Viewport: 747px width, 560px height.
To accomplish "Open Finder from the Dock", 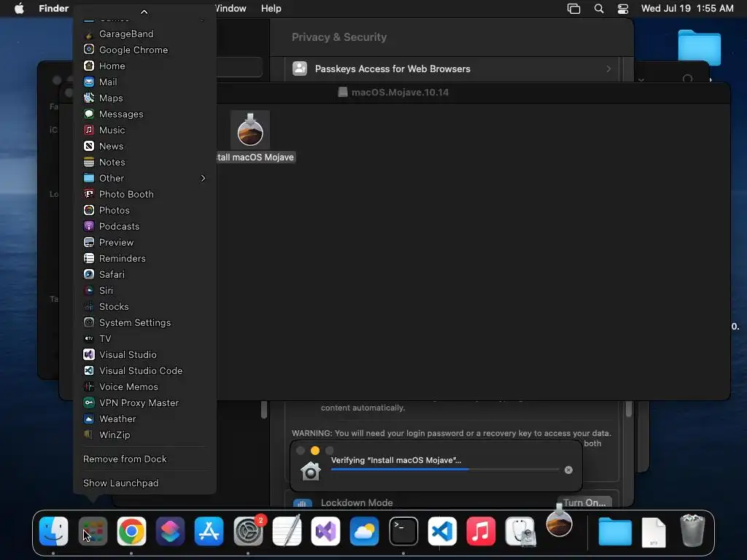I will [x=53, y=531].
